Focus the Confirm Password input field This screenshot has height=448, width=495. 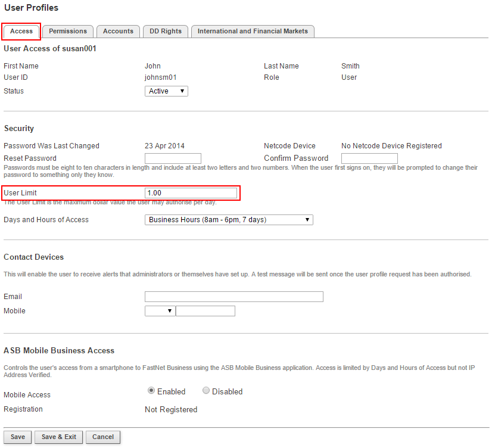369,158
